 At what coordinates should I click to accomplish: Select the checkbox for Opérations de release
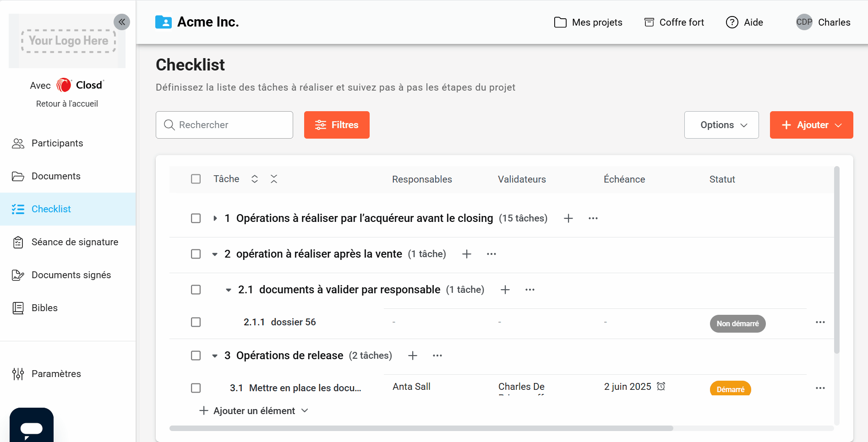(196, 356)
